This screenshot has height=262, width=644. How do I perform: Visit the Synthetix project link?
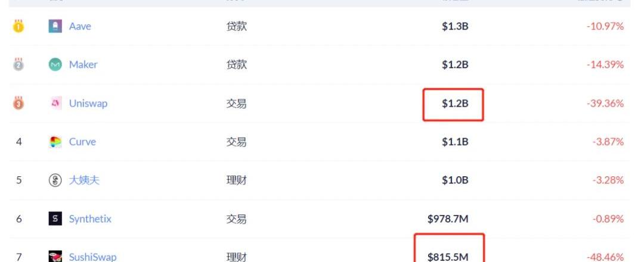(x=90, y=219)
